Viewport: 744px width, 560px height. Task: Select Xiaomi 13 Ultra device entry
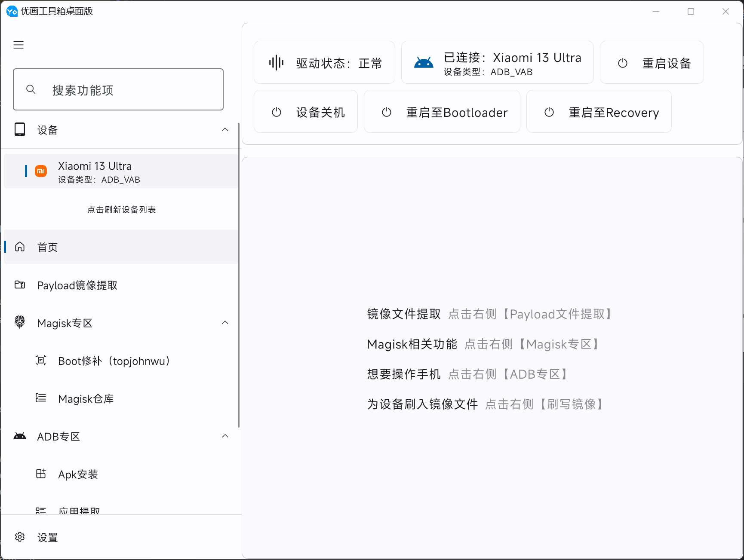(121, 172)
